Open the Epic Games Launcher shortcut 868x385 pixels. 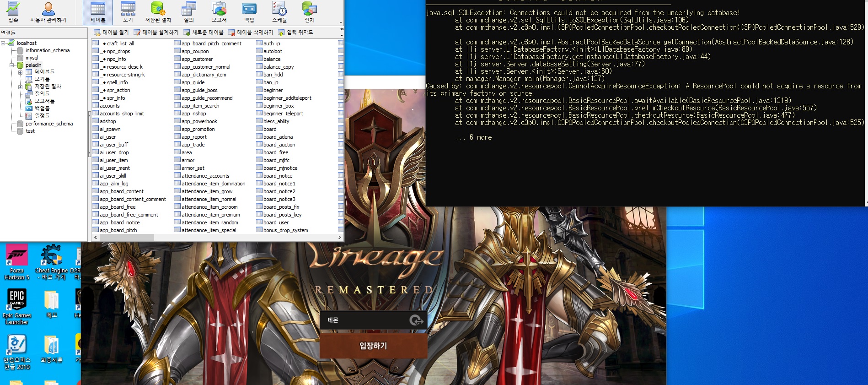17,306
